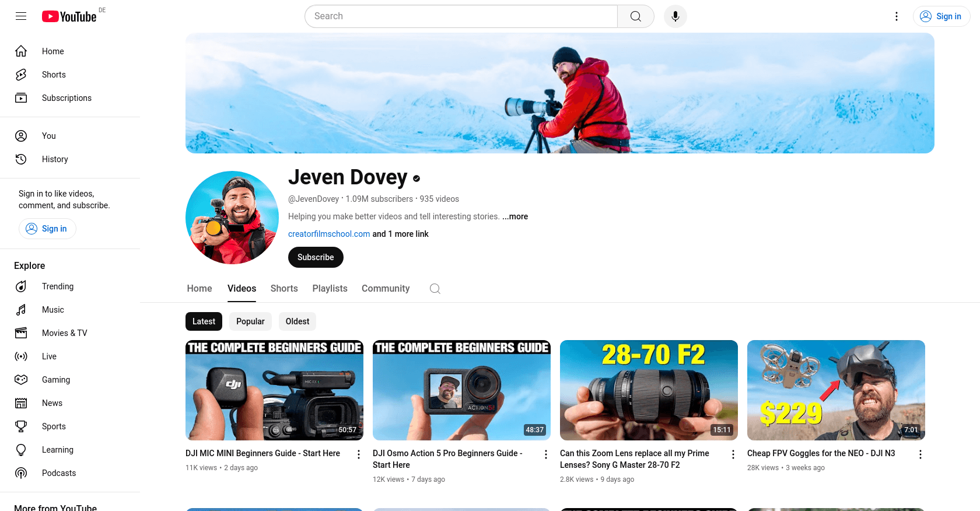Open options for DJI MIC MINI video

359,454
